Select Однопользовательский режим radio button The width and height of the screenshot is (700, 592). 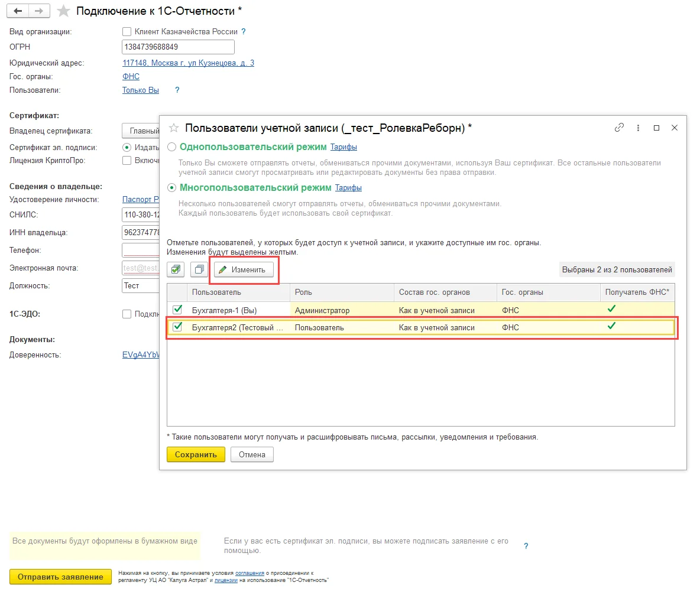(171, 147)
